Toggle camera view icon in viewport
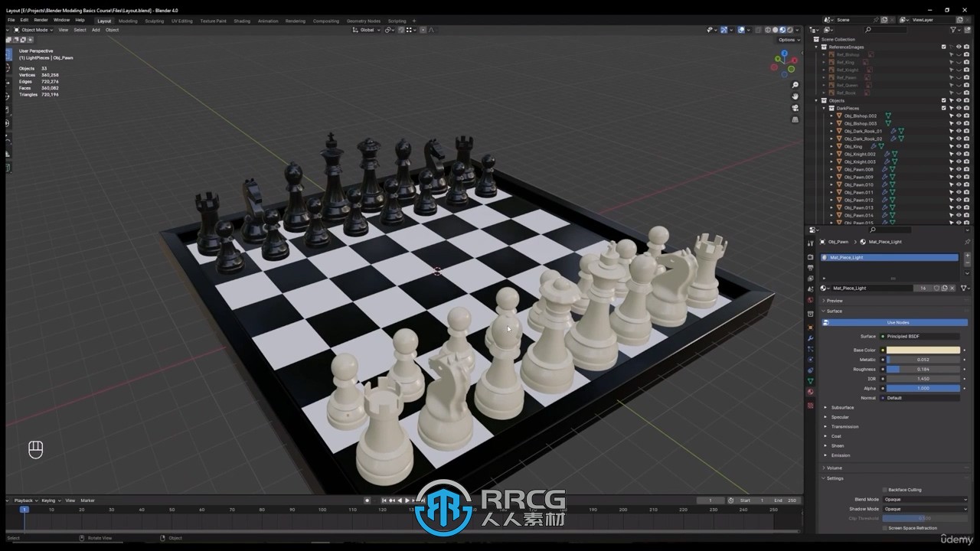Screen dimensions: 980x551 (795, 108)
